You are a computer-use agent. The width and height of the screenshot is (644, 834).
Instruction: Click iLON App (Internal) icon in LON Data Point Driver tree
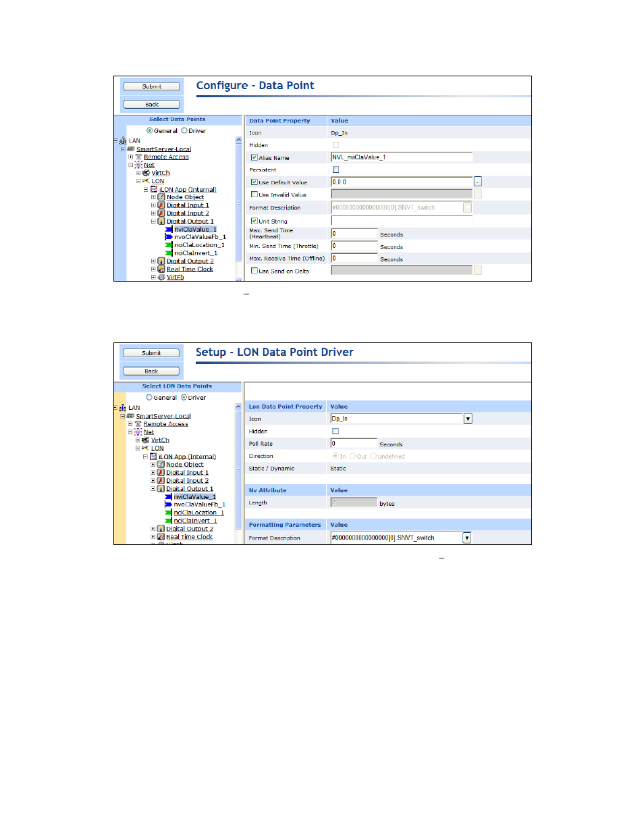coord(153,457)
